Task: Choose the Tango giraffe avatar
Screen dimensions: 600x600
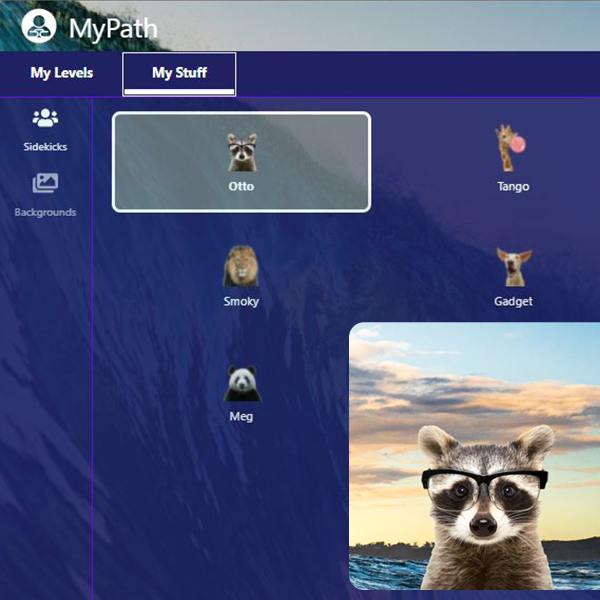Action: pos(512,149)
